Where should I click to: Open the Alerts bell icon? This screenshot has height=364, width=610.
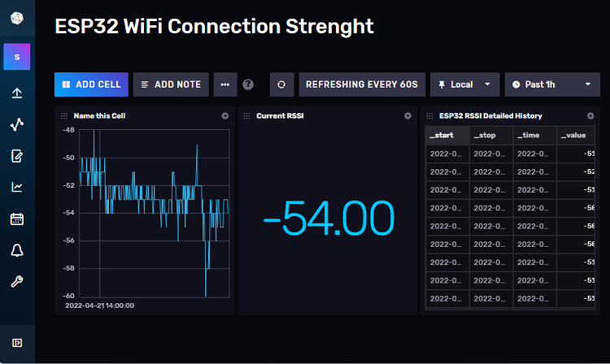(17, 250)
